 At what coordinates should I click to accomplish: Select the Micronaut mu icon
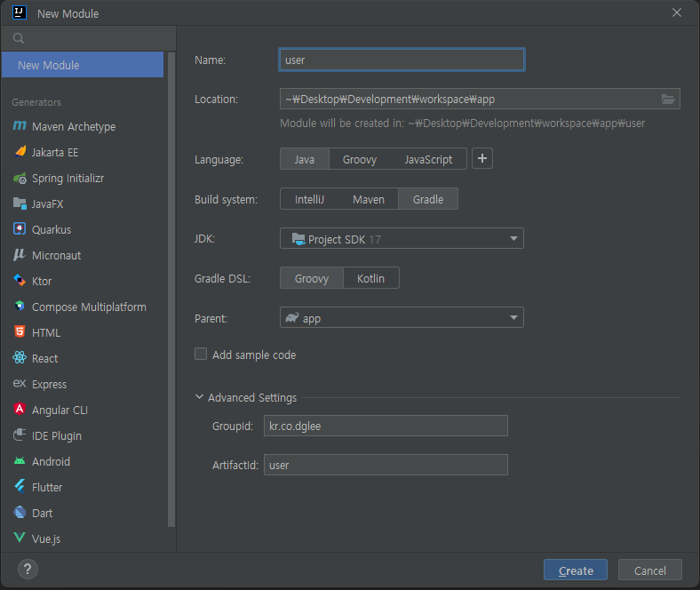click(20, 255)
